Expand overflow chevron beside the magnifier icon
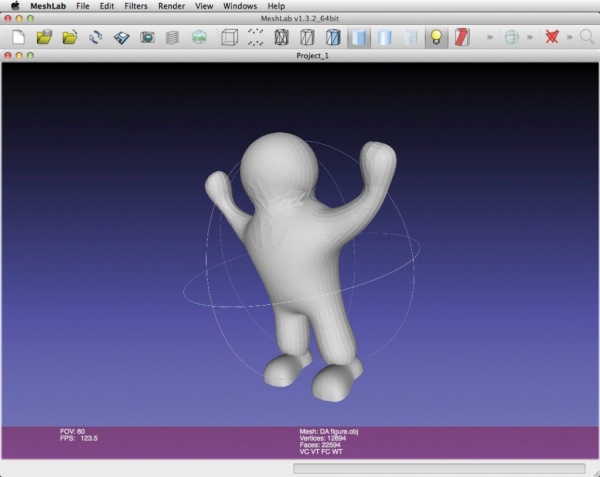 click(570, 37)
